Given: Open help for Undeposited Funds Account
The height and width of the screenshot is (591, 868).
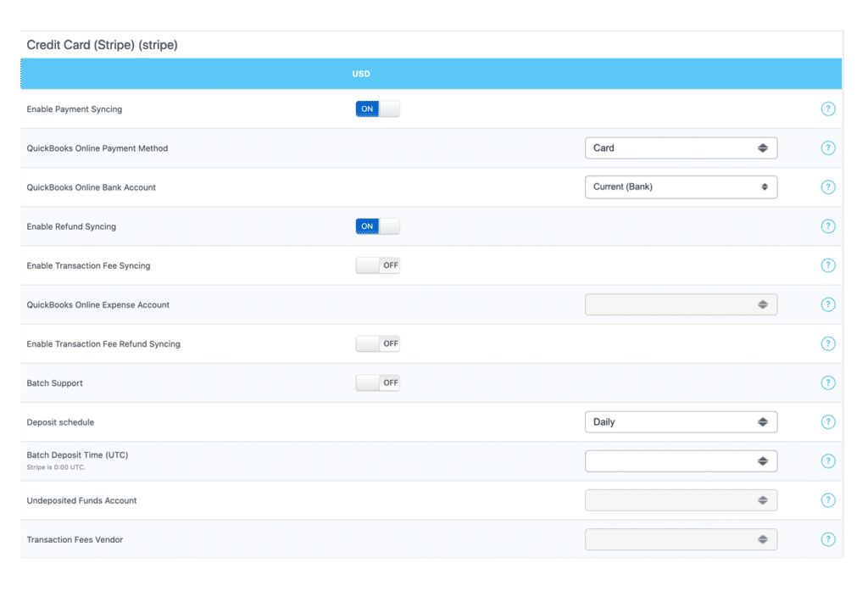Looking at the screenshot, I should [x=827, y=500].
